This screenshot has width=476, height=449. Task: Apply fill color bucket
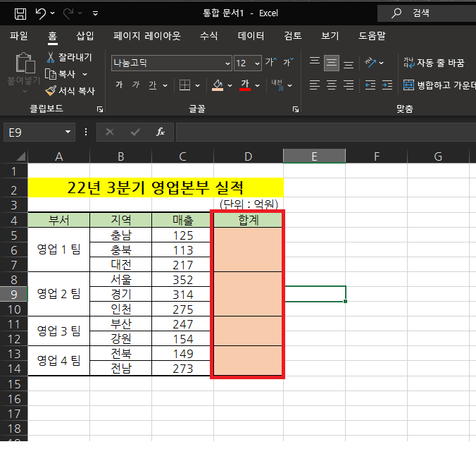(x=218, y=85)
